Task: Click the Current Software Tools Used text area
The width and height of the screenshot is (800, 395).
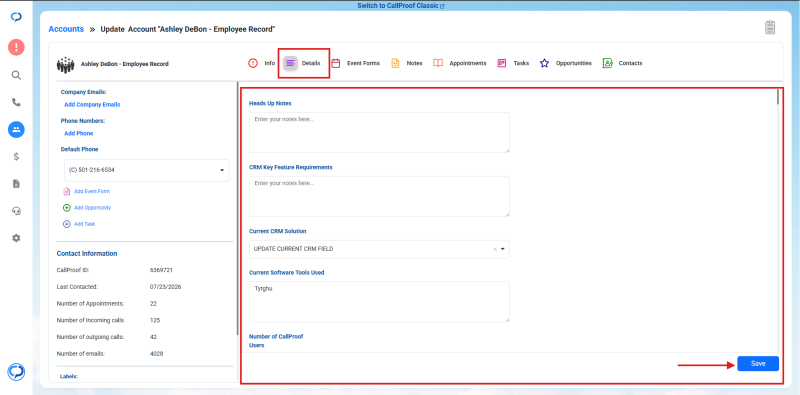Action: pos(379,302)
